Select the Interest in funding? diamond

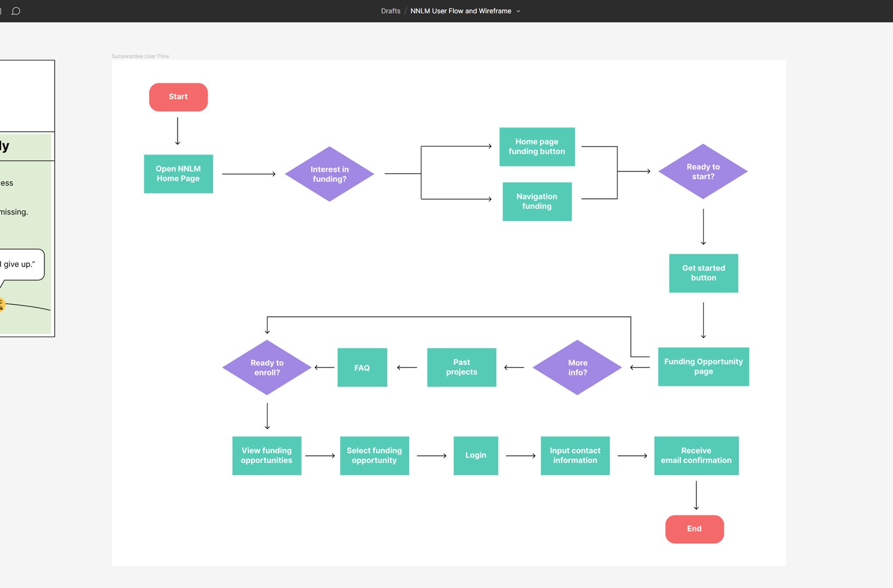tap(329, 174)
